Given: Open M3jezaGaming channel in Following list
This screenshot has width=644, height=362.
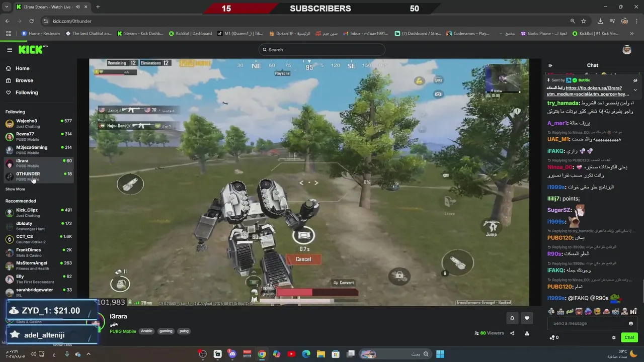Looking at the screenshot, I should [x=38, y=150].
